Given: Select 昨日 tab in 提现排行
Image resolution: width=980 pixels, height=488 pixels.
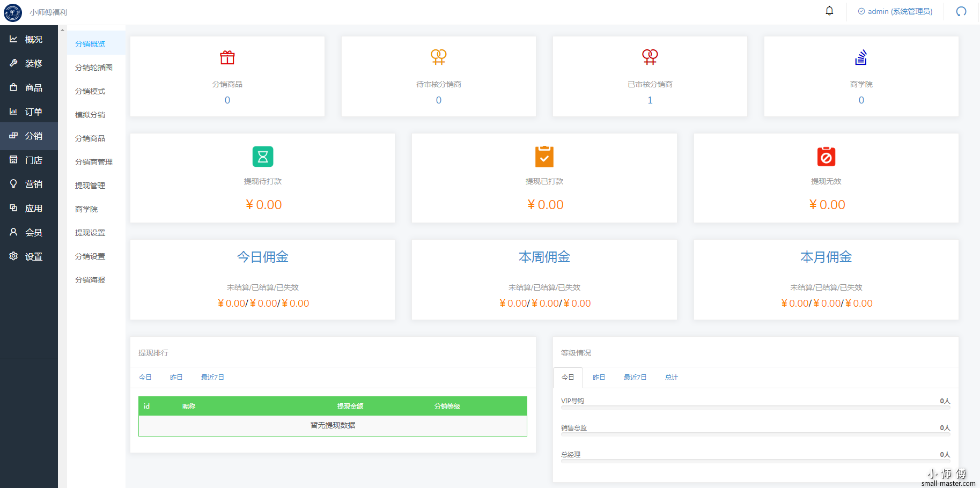Looking at the screenshot, I should 176,378.
